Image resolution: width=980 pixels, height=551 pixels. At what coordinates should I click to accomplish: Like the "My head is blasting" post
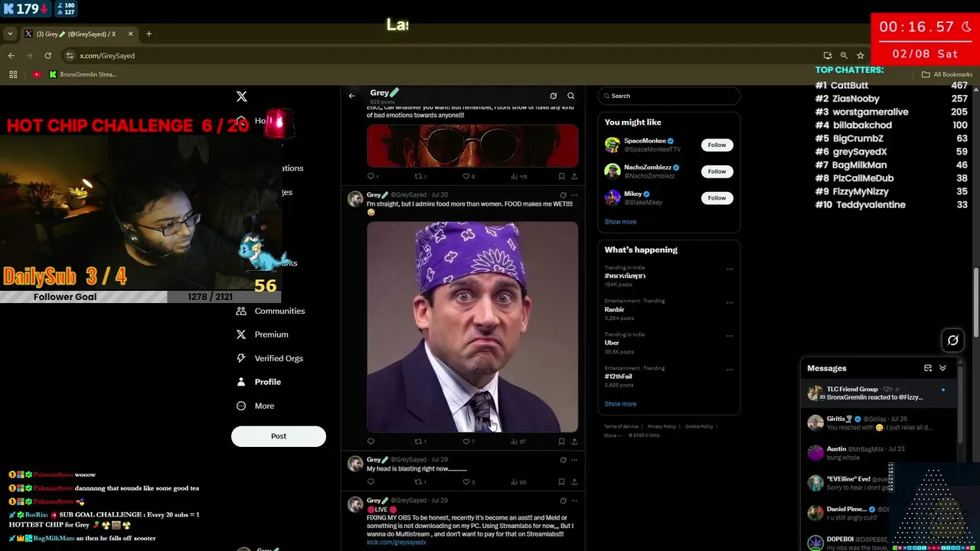click(469, 482)
